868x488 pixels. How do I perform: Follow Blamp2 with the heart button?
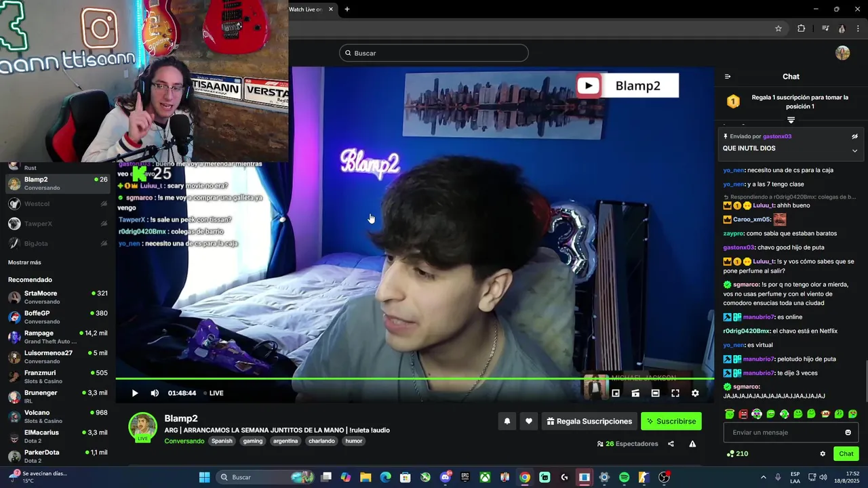click(x=529, y=422)
